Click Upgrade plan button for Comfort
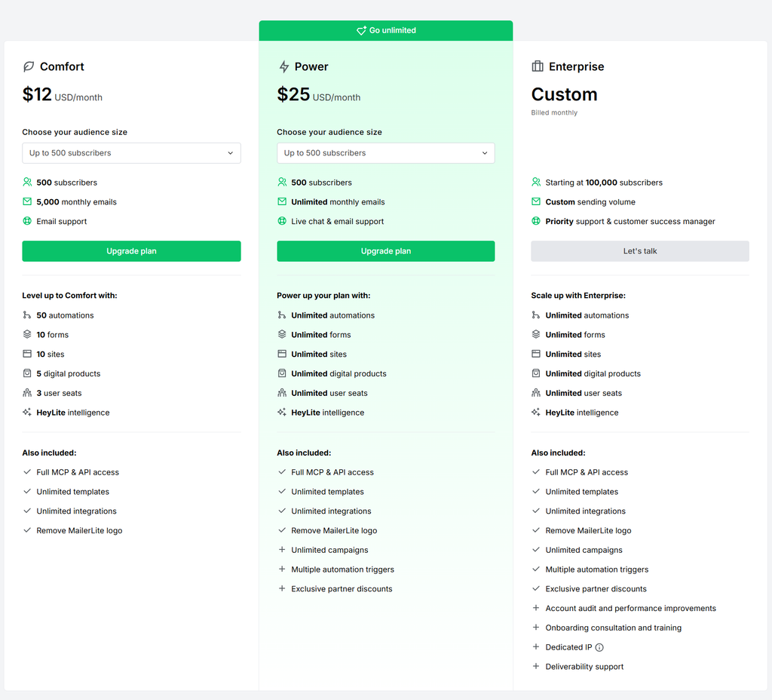Image resolution: width=772 pixels, height=700 pixels. point(131,251)
